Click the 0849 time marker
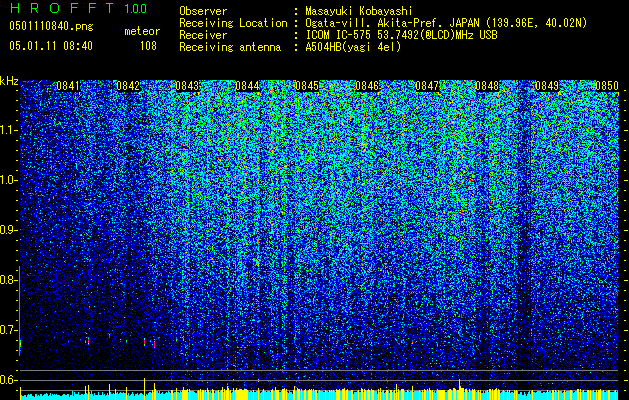 [x=547, y=86]
